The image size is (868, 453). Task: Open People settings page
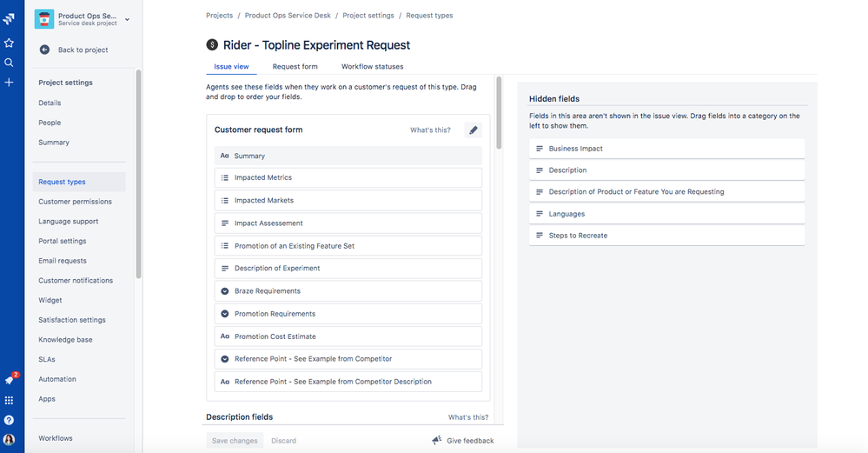pos(50,123)
